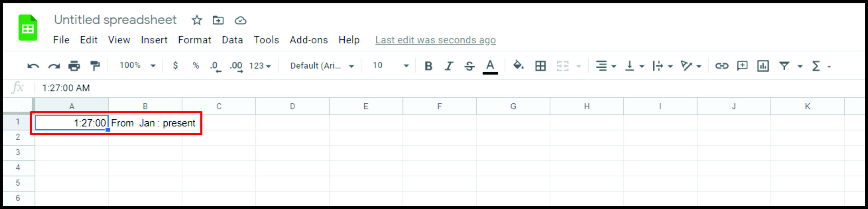Open the Format menu

194,40
